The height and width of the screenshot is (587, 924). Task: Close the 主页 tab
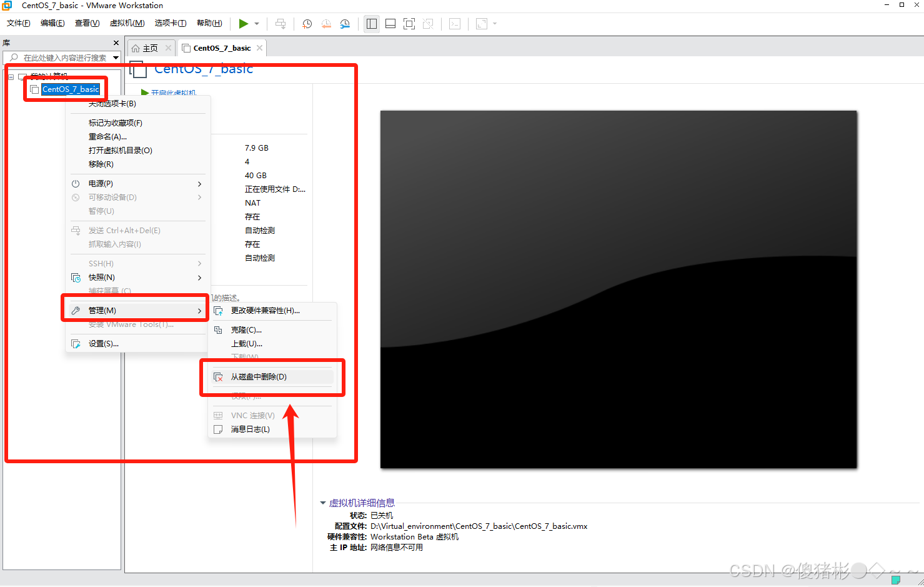pos(168,48)
